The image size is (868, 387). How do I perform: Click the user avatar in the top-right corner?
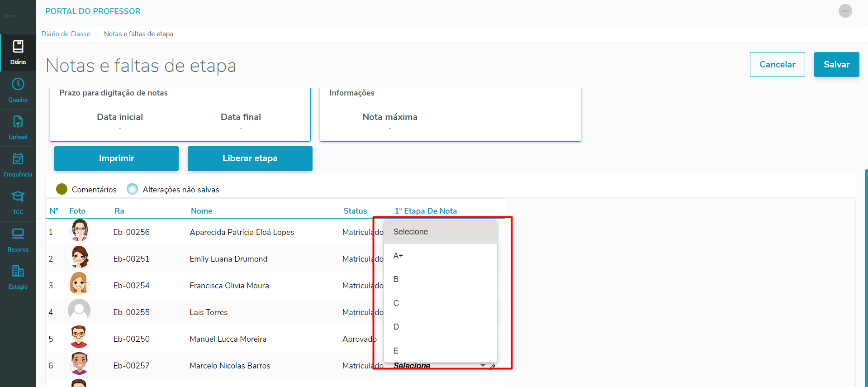point(845,11)
